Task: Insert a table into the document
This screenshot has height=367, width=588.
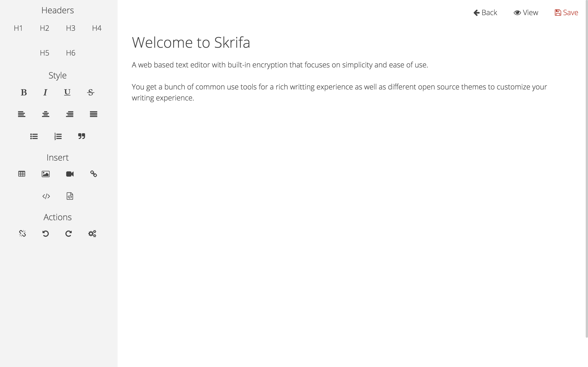Action: tap(22, 174)
